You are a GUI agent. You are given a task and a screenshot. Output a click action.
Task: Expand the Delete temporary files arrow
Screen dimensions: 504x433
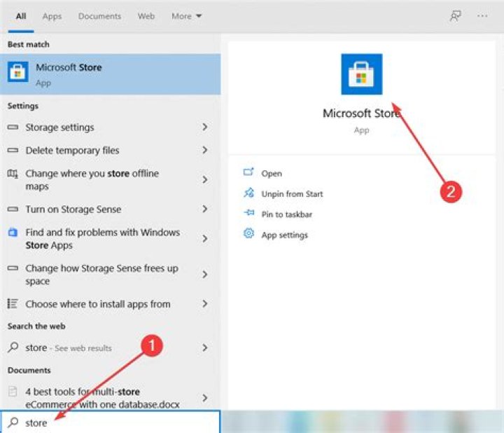[204, 150]
